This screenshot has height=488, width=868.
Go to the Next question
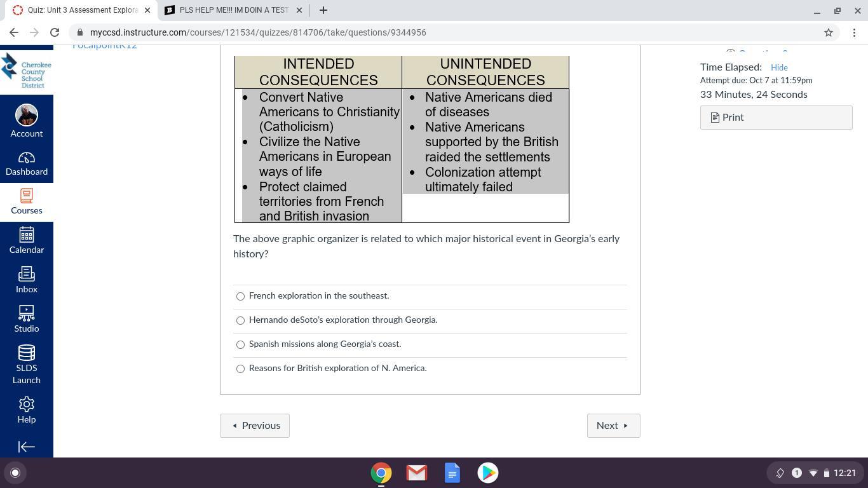[x=613, y=426]
